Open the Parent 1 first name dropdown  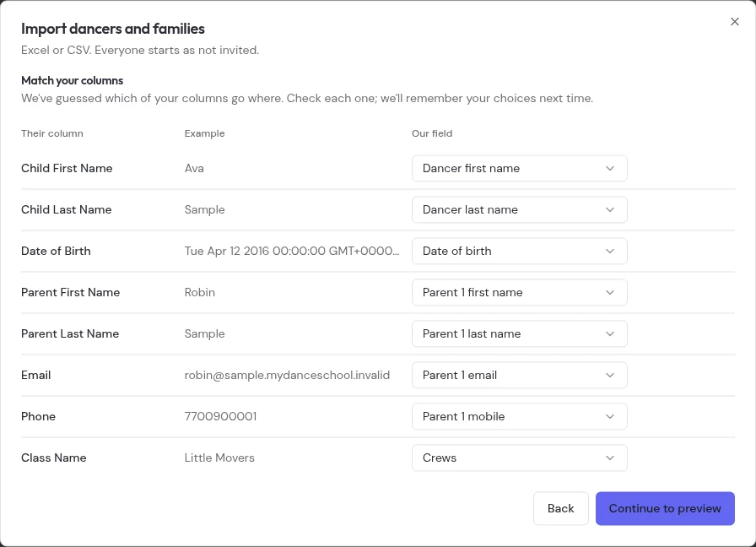(519, 292)
